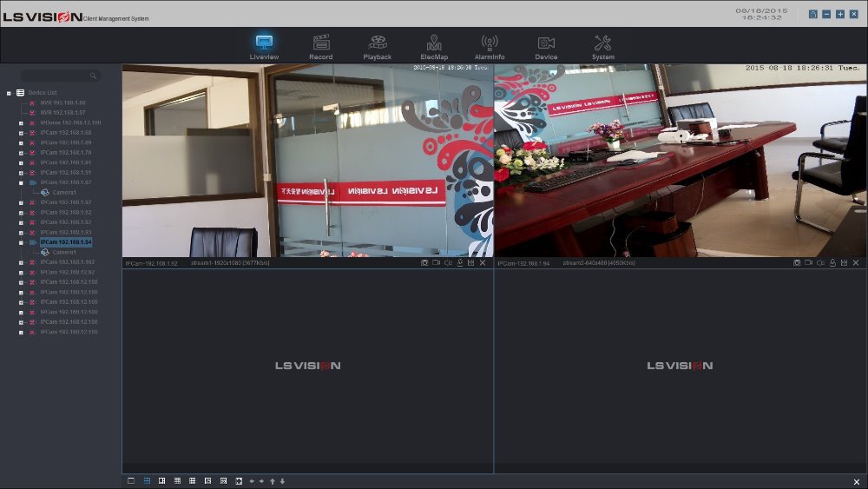Viewport: 868px width, 489px height.
Task: Click the down arrow in bottom toolbar
Action: 282,481
